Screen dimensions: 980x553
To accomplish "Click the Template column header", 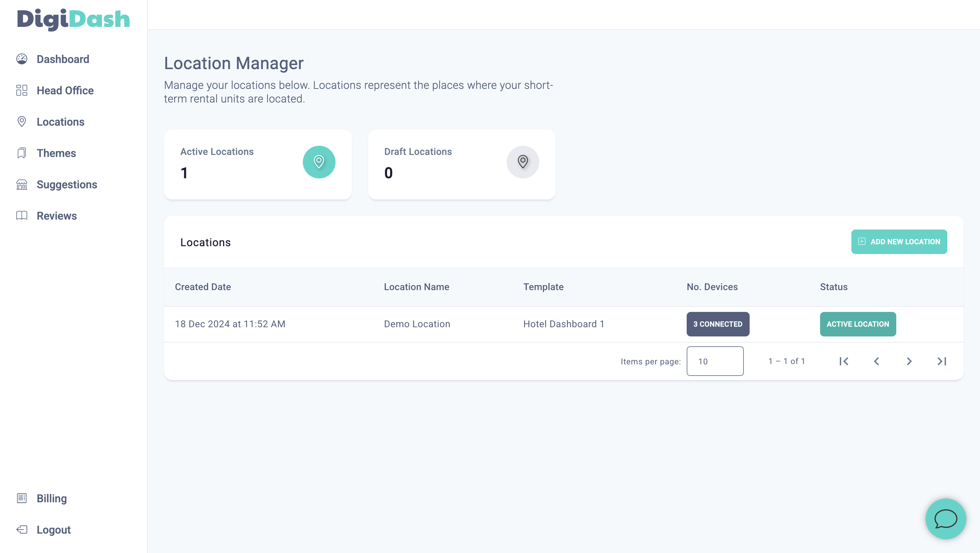I will [543, 287].
